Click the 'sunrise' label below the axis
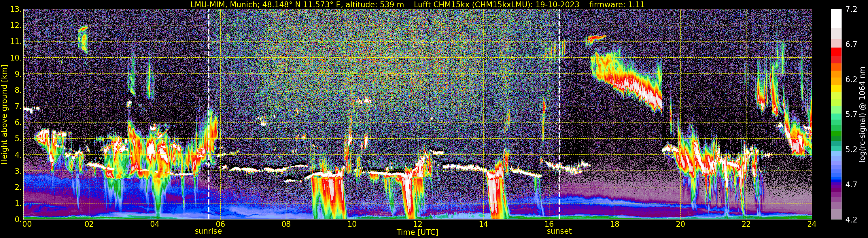 208,231
